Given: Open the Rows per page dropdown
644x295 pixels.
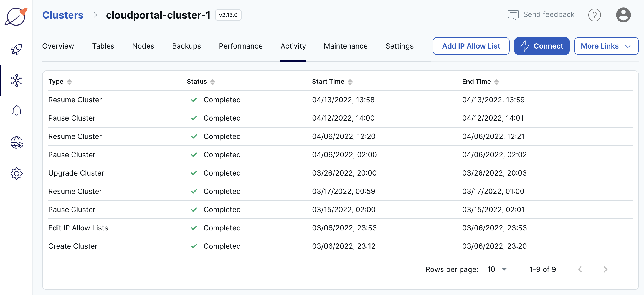Looking at the screenshot, I should pos(496,269).
